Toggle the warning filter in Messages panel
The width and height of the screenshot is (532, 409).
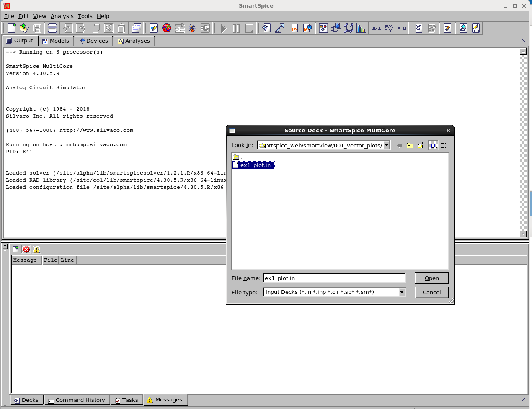pos(36,250)
